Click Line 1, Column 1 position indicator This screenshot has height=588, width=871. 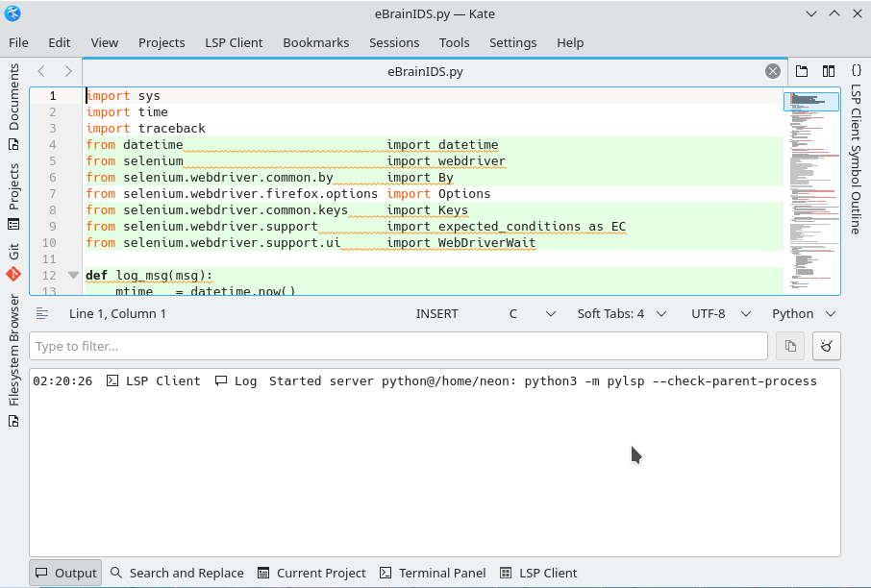coord(117,314)
